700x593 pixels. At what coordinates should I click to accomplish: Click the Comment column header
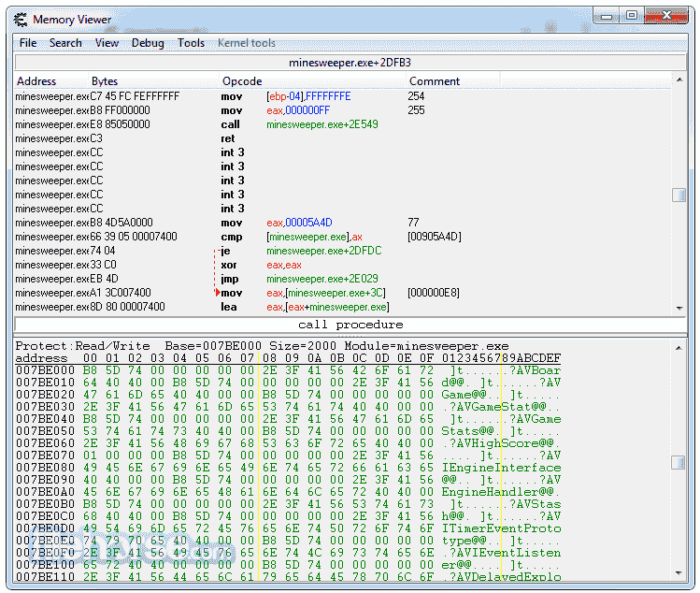pos(435,81)
